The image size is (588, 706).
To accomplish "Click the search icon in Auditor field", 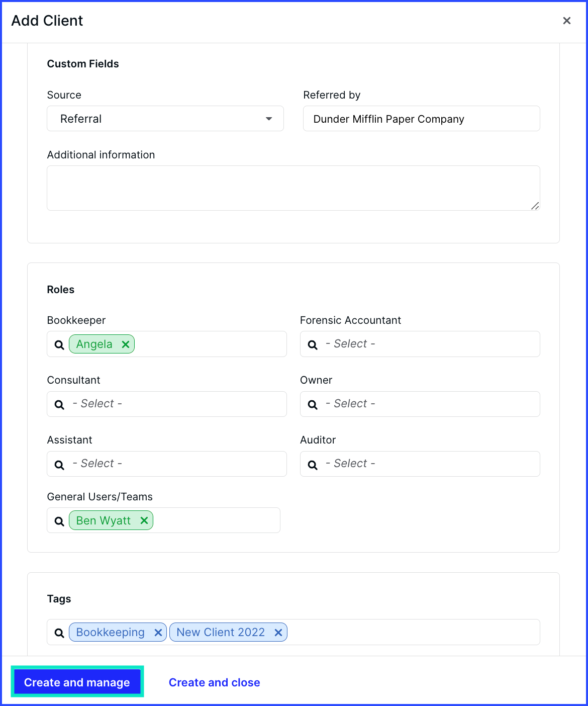I will click(313, 465).
